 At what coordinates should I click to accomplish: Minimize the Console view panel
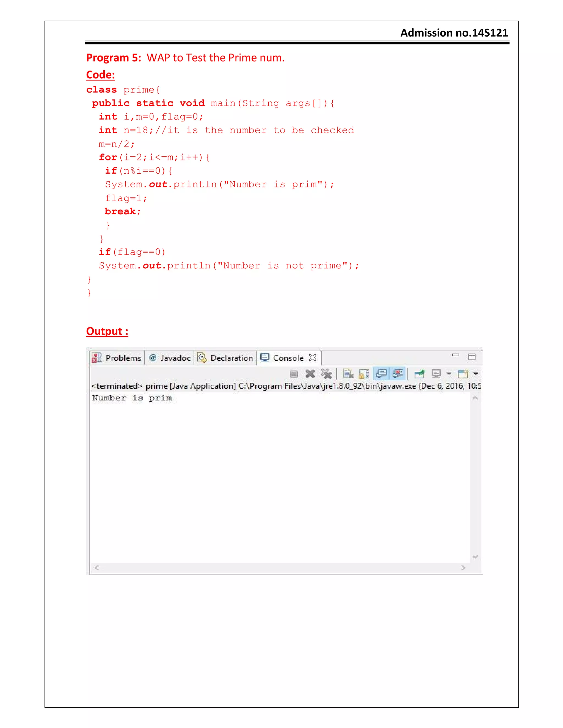point(456,355)
